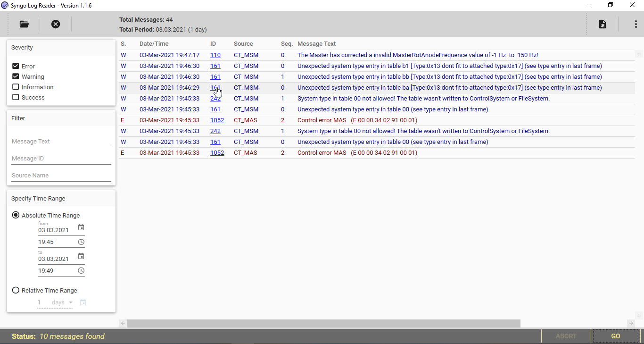Click the Severity panel header
Image resolution: width=644 pixels, height=344 pixels.
(x=61, y=48)
